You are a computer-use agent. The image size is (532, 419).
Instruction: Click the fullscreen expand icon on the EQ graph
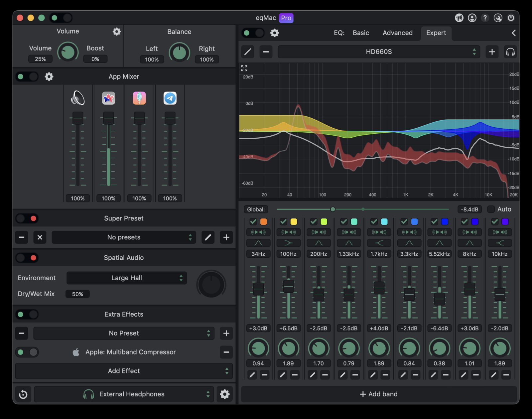tap(244, 68)
